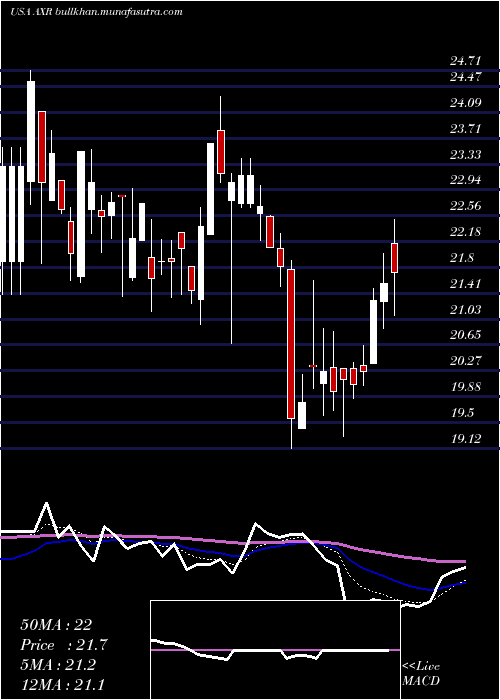The height and width of the screenshot is (700, 500).
Task: Click the '50MA : 22' readout
Action: click(56, 625)
